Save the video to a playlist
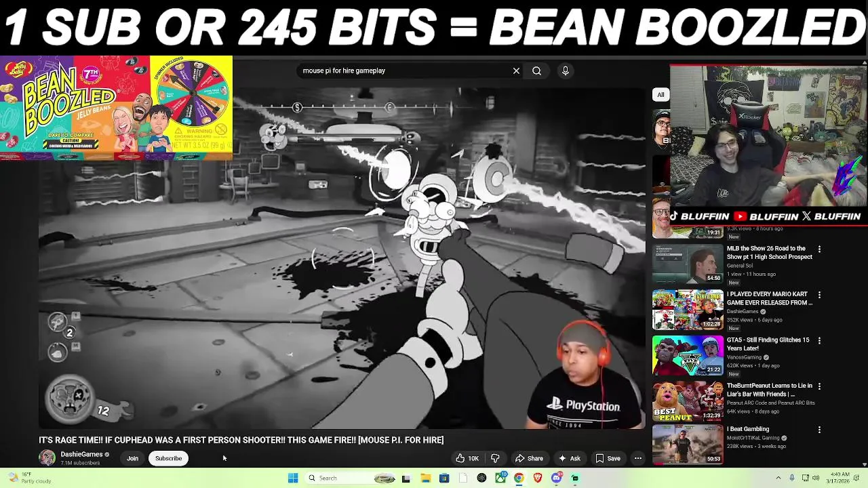This screenshot has height=488, width=868. click(x=608, y=458)
